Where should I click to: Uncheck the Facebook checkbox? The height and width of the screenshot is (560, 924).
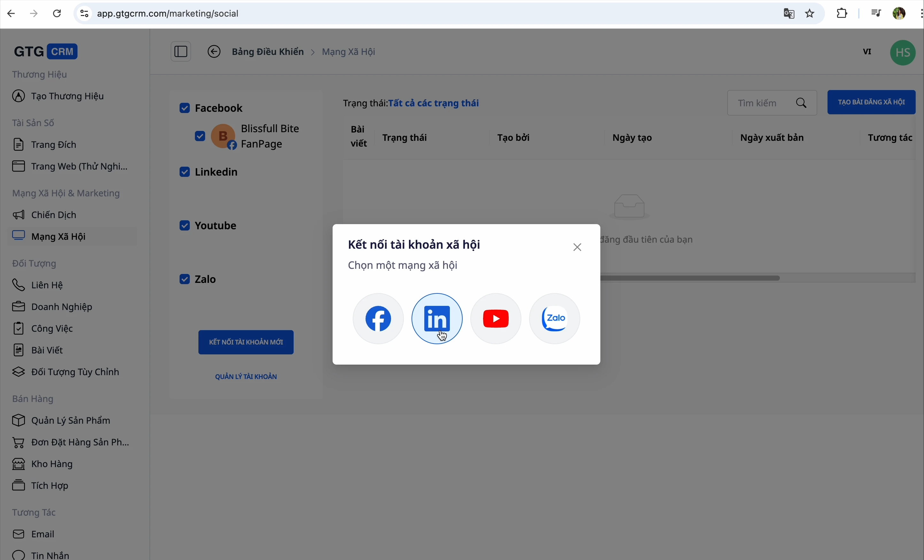185,108
